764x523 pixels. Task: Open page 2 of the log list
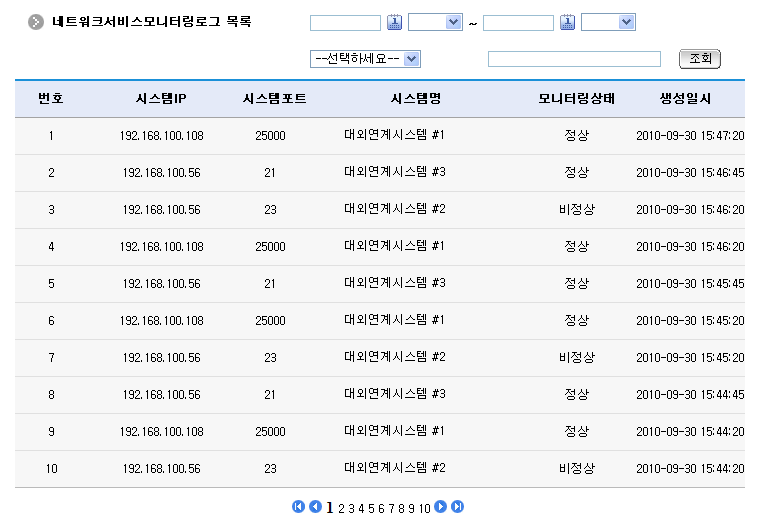click(x=341, y=508)
